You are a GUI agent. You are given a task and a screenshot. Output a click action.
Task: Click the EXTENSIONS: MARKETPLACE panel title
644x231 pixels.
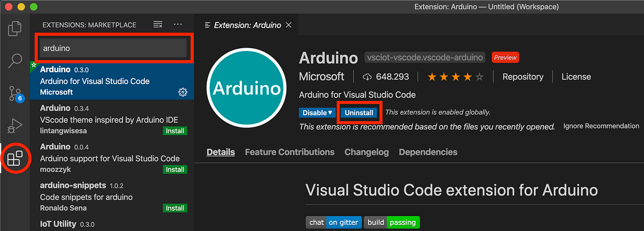click(x=89, y=25)
